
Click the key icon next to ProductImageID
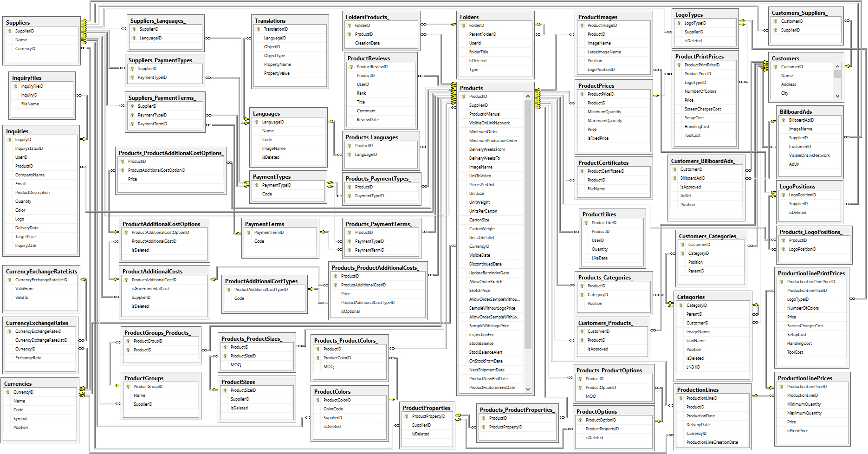click(x=582, y=26)
